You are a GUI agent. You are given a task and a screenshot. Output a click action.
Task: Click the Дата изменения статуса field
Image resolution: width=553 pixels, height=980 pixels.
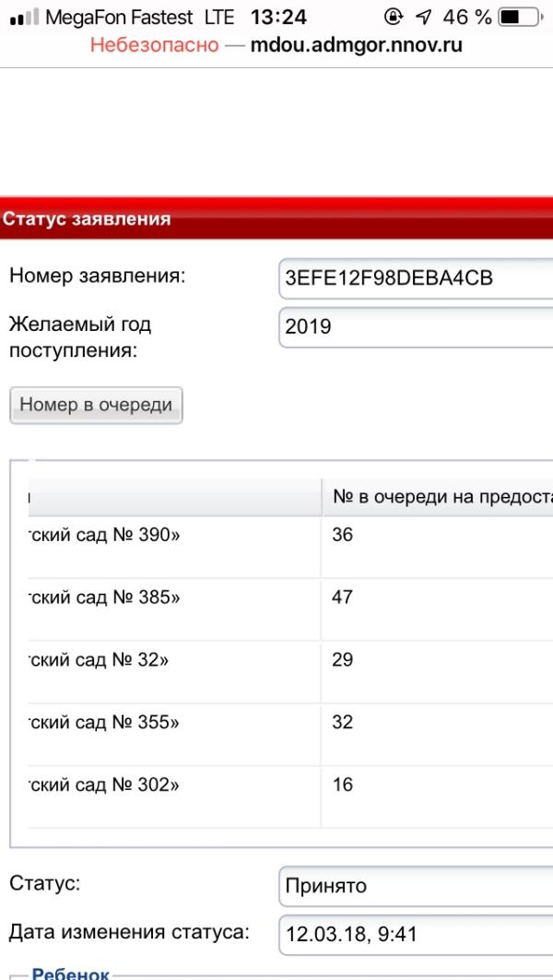click(x=415, y=934)
